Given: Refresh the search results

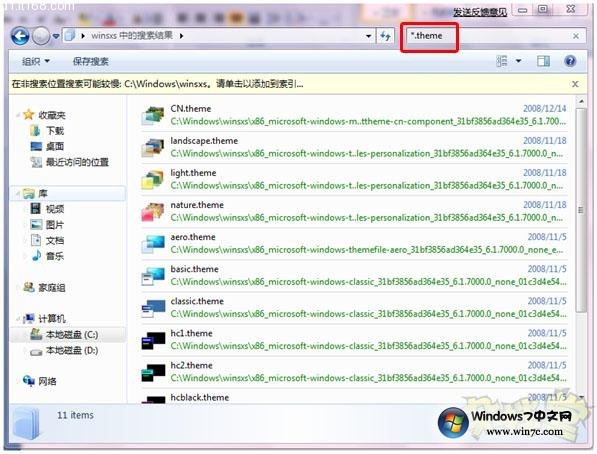Looking at the screenshot, I should click(x=385, y=36).
